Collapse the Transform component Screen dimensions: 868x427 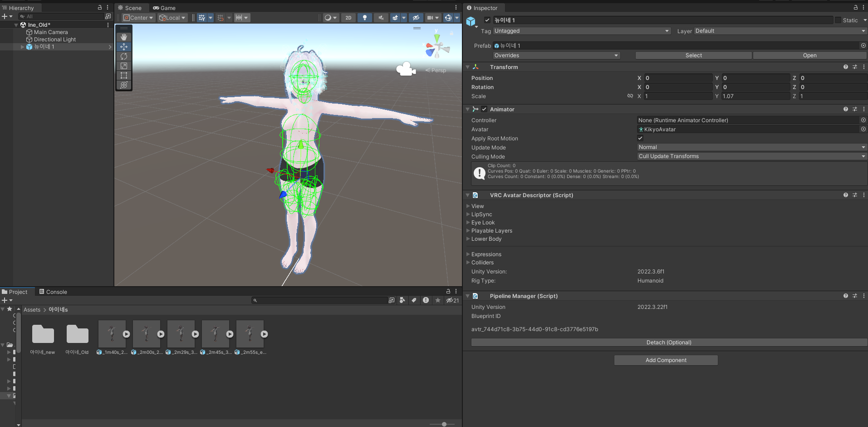[x=468, y=67]
